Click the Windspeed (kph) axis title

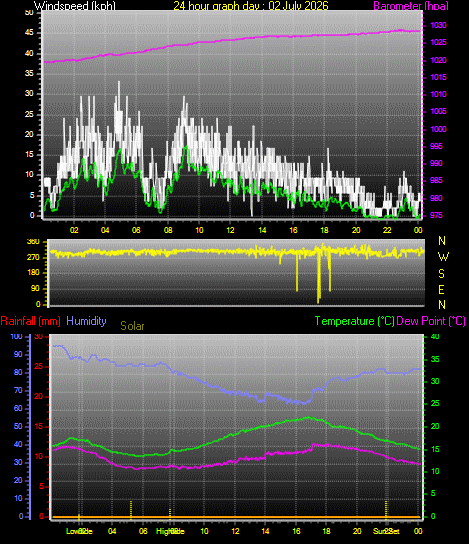(75, 6)
